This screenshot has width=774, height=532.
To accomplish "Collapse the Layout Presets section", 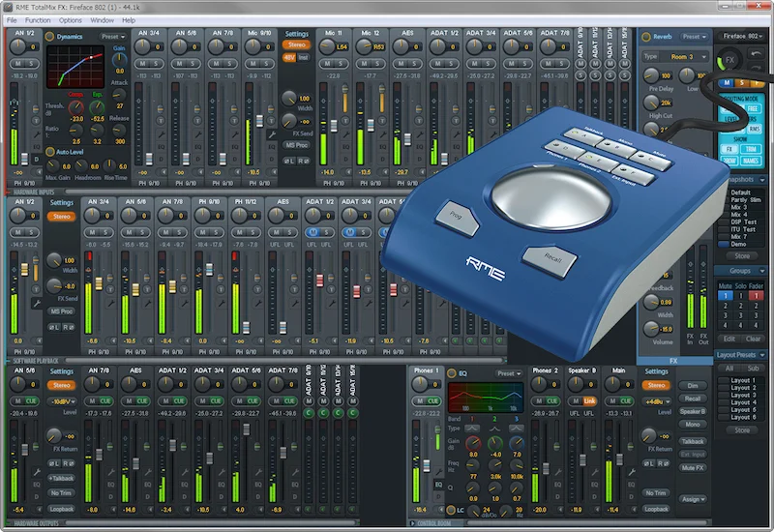I will pyautogui.click(x=762, y=355).
